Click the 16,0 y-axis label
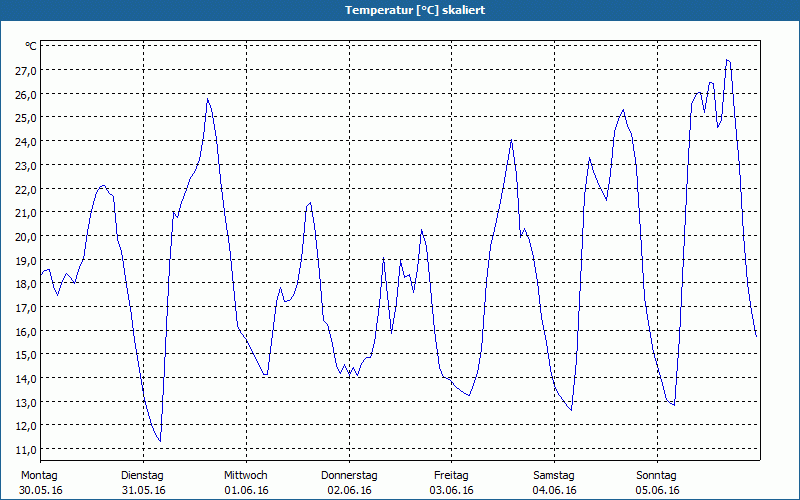The width and height of the screenshot is (800, 500). coord(26,332)
